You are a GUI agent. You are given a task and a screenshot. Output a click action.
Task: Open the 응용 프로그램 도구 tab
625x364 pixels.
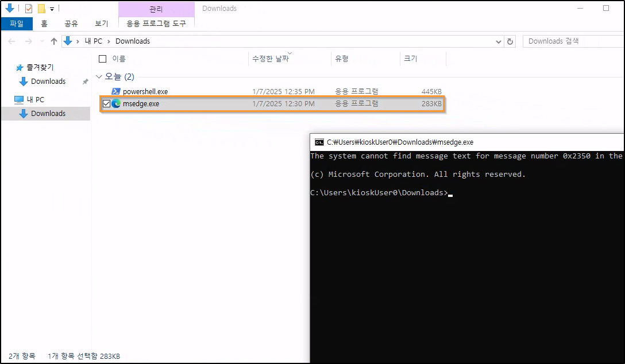click(x=156, y=24)
